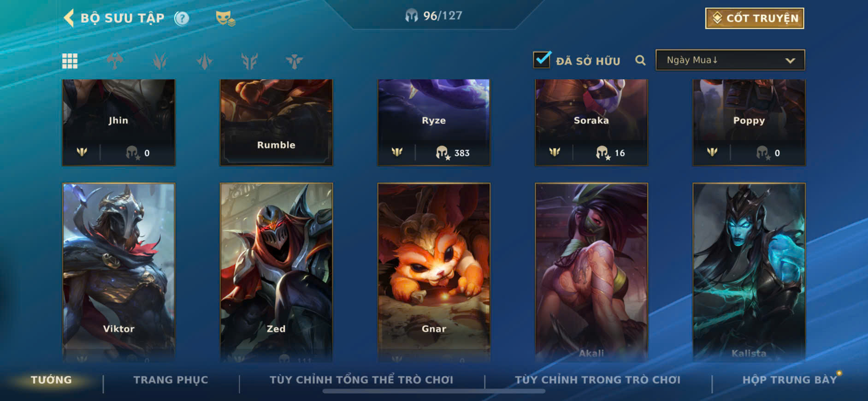Go back using the Bộ Sưu Tập arrow
The height and width of the screenshot is (401, 868).
pyautogui.click(x=69, y=18)
